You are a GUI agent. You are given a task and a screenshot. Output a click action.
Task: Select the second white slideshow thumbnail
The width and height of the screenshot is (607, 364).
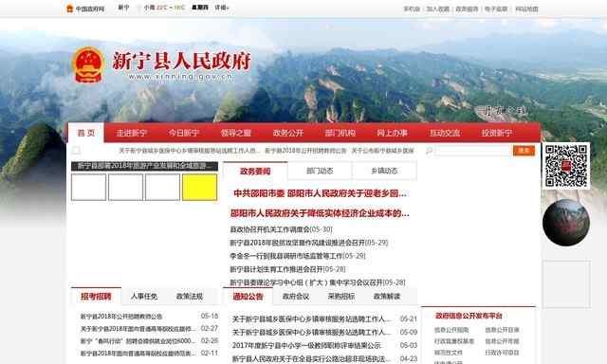point(126,188)
